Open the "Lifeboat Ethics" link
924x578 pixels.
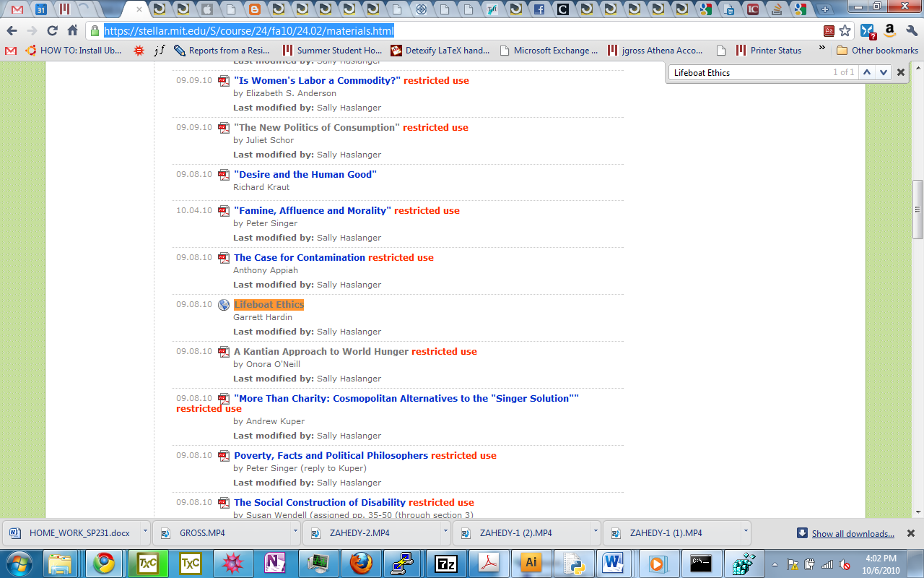pos(269,305)
